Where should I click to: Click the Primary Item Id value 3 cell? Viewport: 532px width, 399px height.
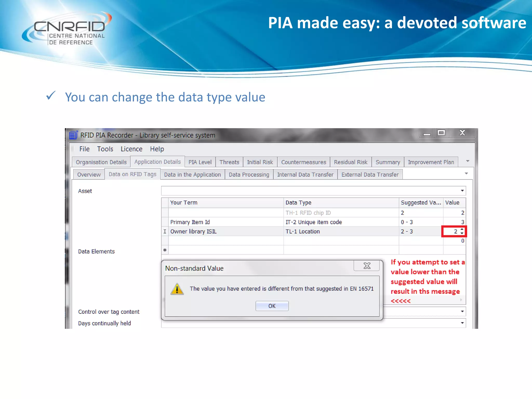(454, 222)
